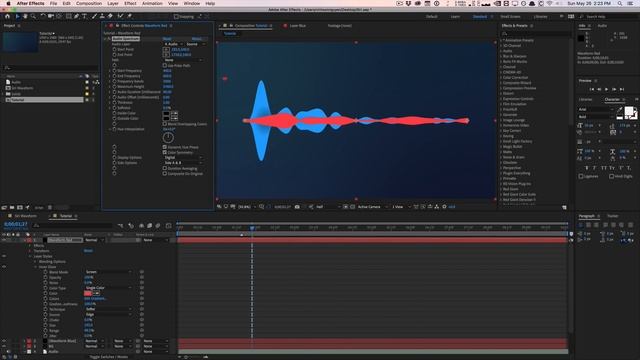Click the red Inner Glow Color swatch

(87, 293)
